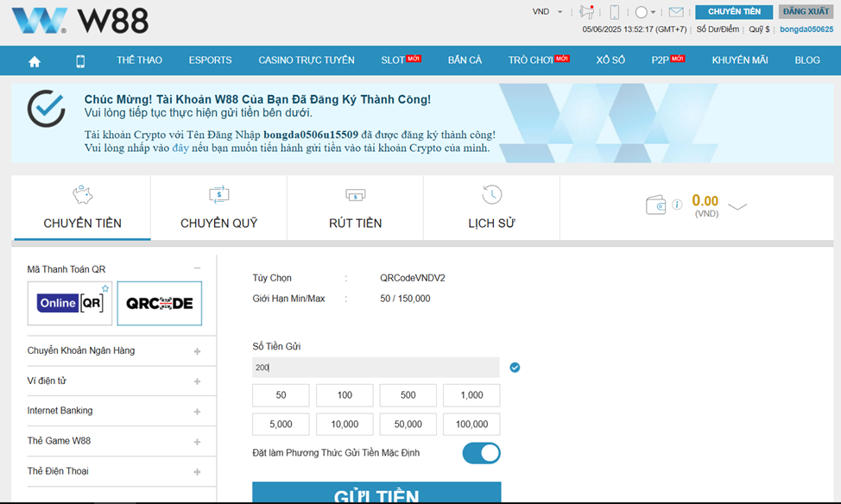Click the 50 / 150,000 limit value

pyautogui.click(x=405, y=299)
